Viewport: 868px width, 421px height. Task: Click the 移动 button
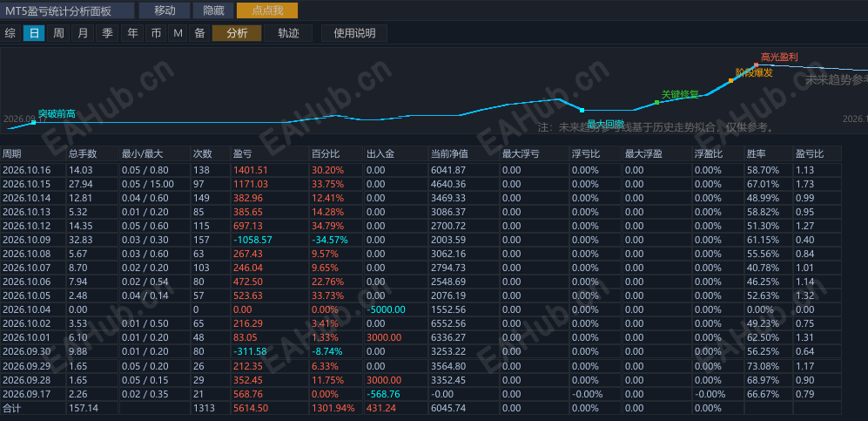[x=165, y=10]
